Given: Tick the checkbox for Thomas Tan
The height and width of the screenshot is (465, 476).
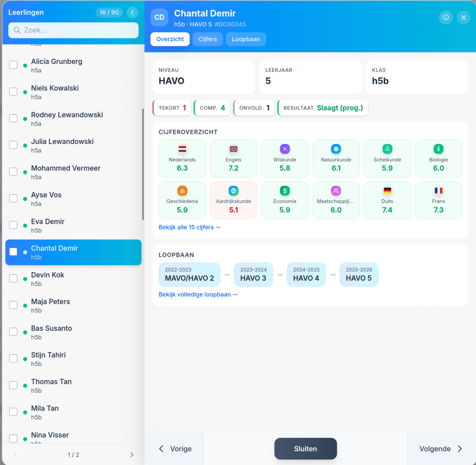Looking at the screenshot, I should pos(13,385).
